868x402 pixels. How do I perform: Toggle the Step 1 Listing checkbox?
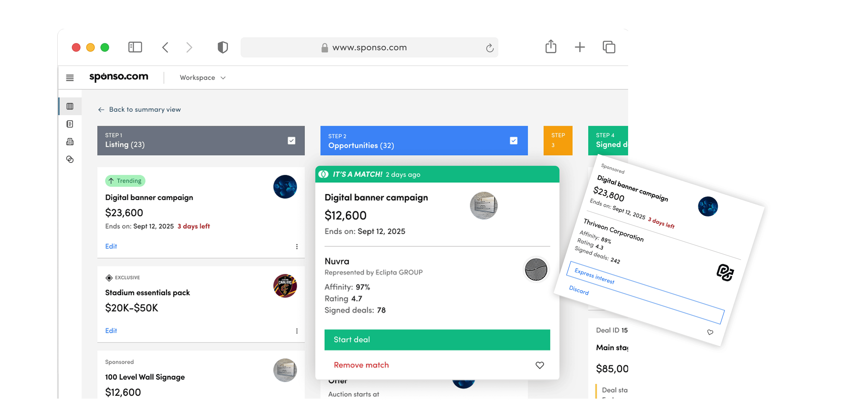point(291,141)
